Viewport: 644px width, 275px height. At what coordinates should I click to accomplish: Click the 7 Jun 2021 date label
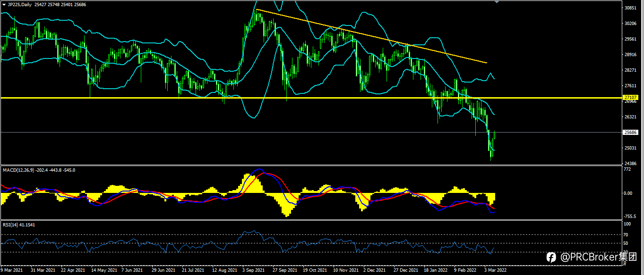pyautogui.click(x=132, y=271)
